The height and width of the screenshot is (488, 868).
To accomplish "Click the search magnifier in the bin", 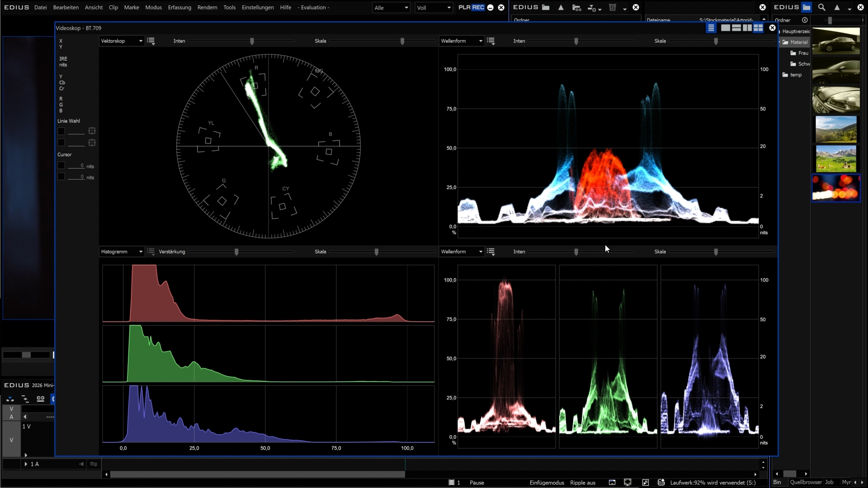I will coord(822,7).
